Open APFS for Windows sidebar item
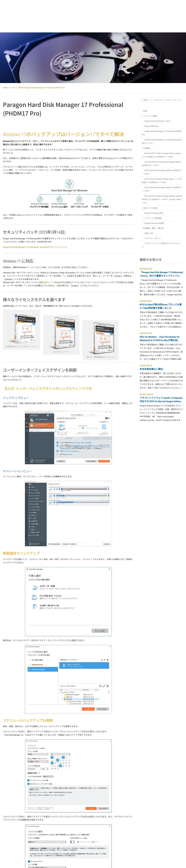This screenshot has width=186, height=868. point(162,172)
